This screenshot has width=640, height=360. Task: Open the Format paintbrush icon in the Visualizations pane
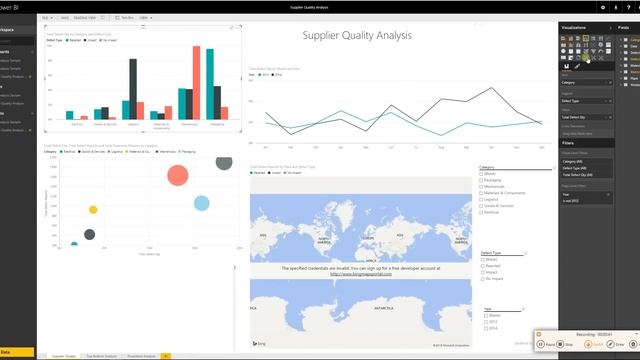point(577,66)
